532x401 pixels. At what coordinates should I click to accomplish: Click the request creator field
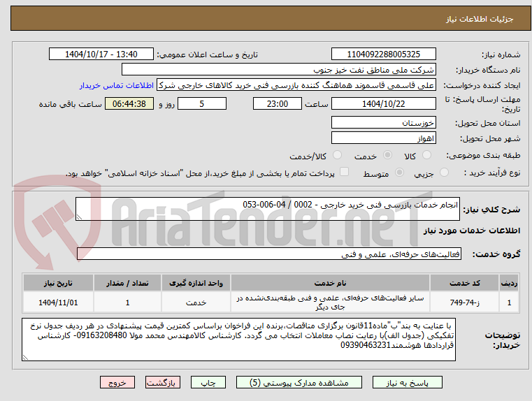(x=296, y=85)
